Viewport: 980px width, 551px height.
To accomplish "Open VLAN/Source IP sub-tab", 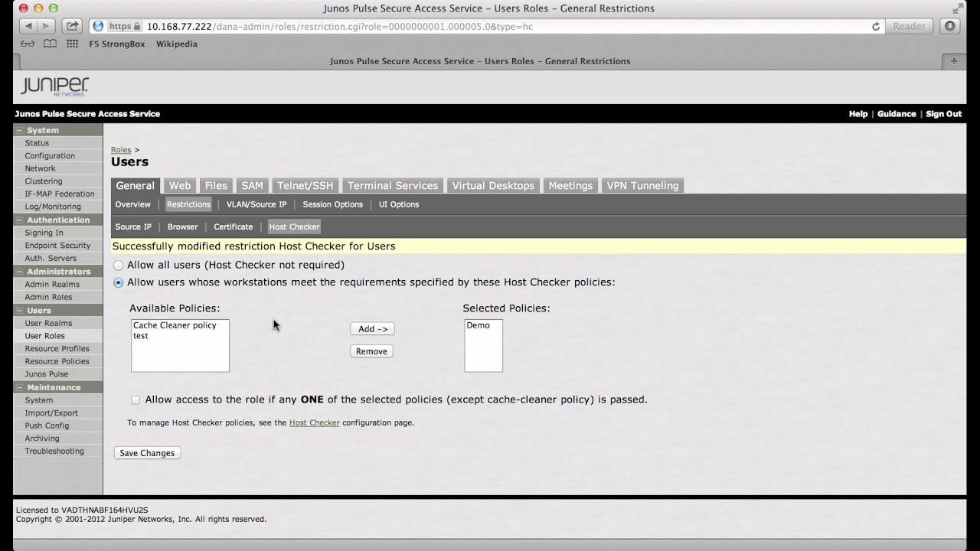I will tap(256, 204).
